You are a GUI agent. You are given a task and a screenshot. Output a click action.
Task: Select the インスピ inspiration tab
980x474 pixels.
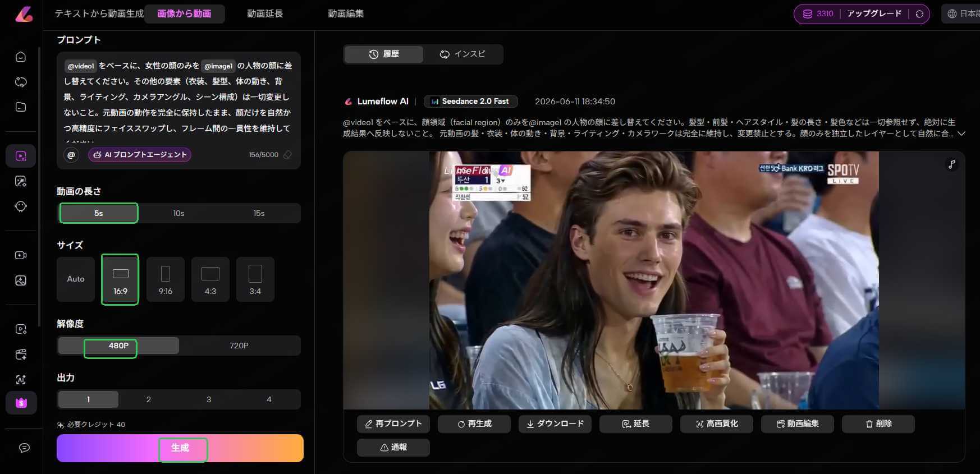462,54
